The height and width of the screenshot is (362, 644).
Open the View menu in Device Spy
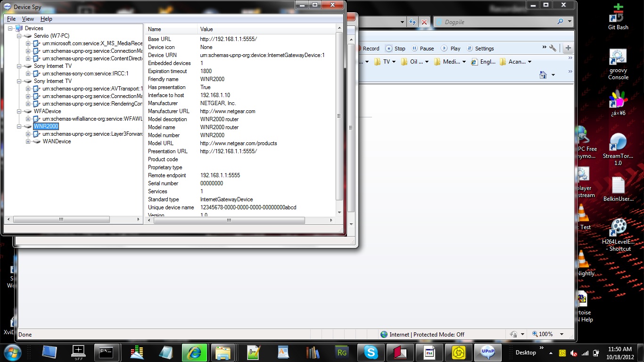click(28, 19)
